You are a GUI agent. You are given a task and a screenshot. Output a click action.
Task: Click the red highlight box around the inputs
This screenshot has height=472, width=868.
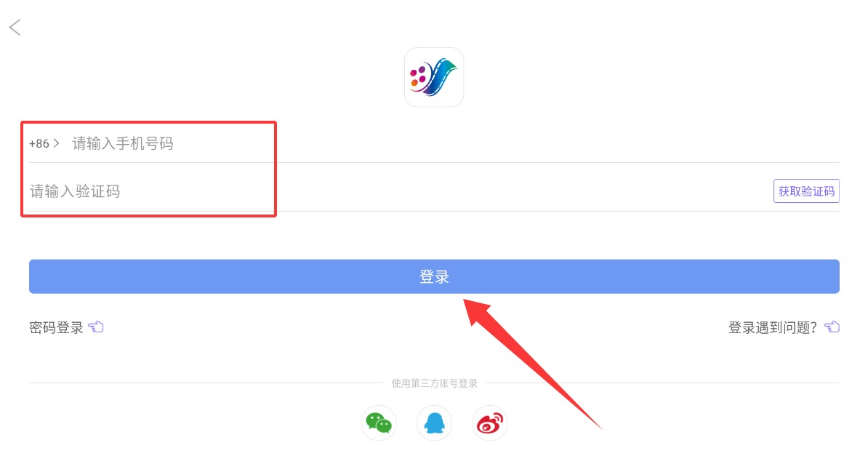[148, 169]
